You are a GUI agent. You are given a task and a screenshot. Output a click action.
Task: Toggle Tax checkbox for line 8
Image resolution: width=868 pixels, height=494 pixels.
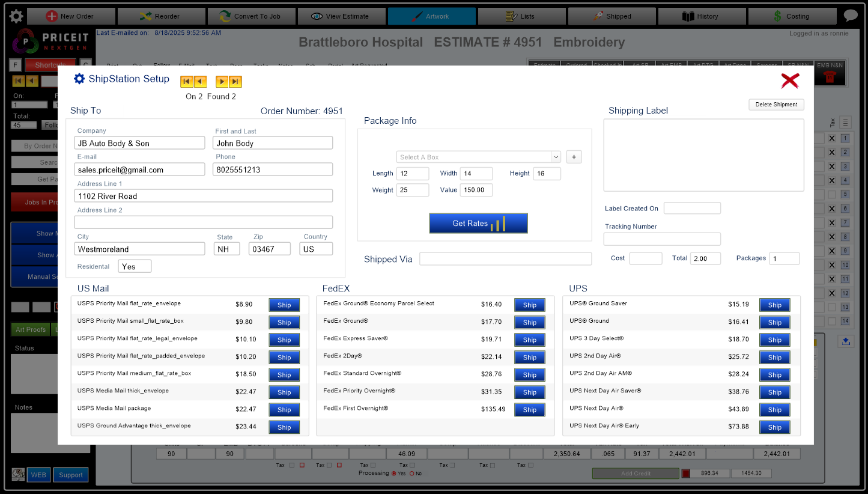[832, 237]
